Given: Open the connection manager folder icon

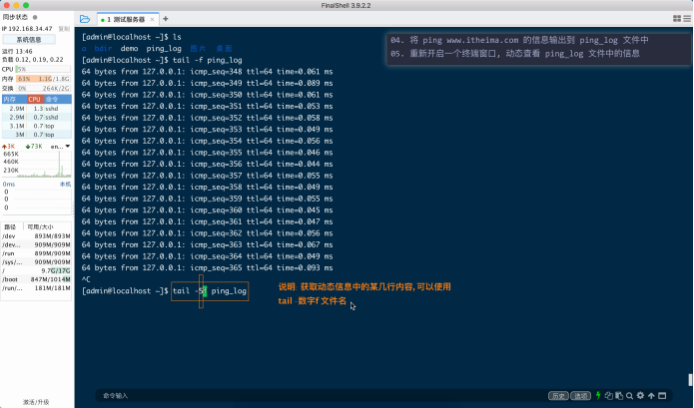Looking at the screenshot, I should pos(85,19).
